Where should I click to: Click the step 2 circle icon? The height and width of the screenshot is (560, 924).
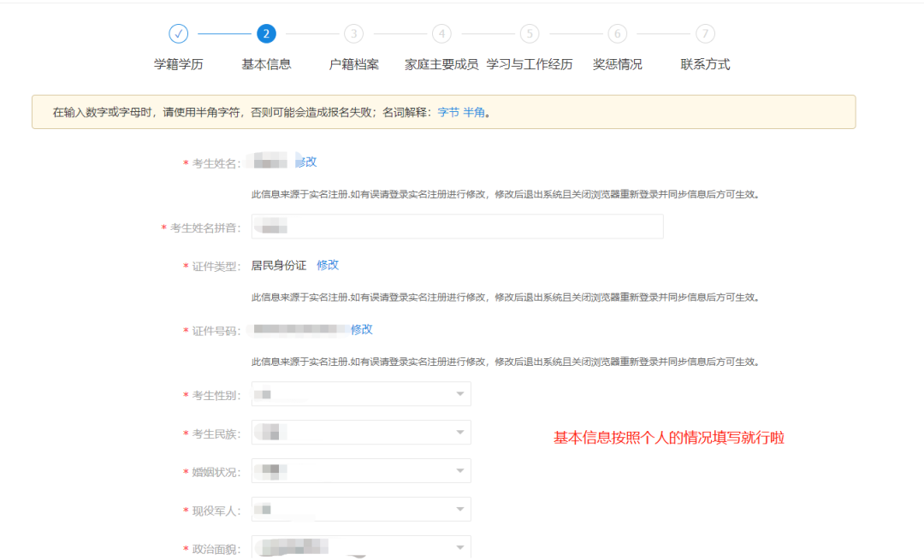coord(266,33)
